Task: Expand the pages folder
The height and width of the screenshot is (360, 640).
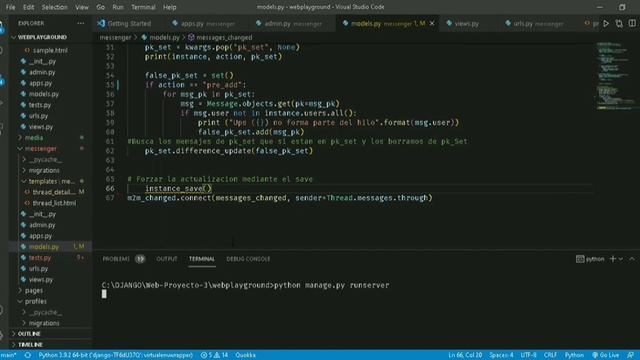Action: point(51,290)
